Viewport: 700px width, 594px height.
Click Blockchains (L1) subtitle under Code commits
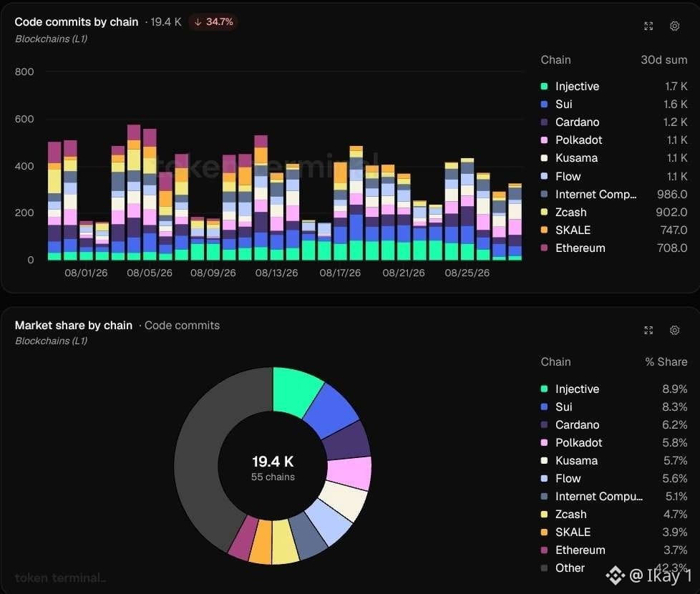pos(51,39)
